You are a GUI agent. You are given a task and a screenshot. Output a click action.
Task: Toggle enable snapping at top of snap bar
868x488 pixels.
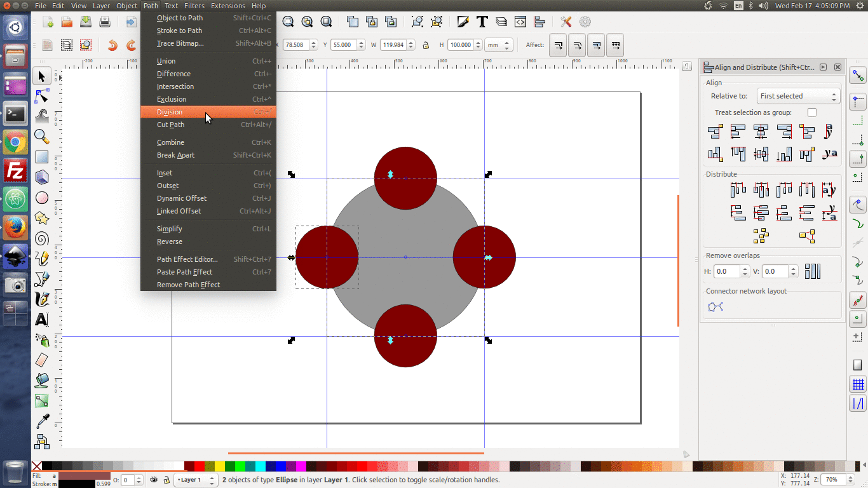point(858,76)
